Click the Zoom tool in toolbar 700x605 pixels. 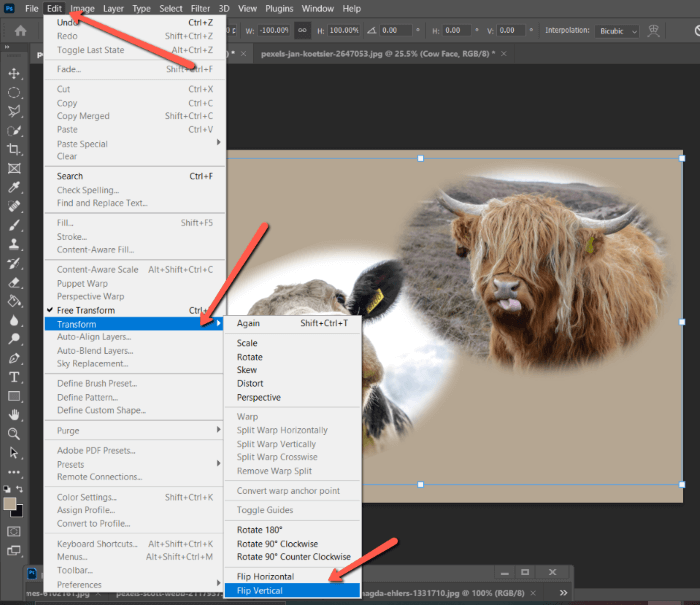tap(14, 434)
